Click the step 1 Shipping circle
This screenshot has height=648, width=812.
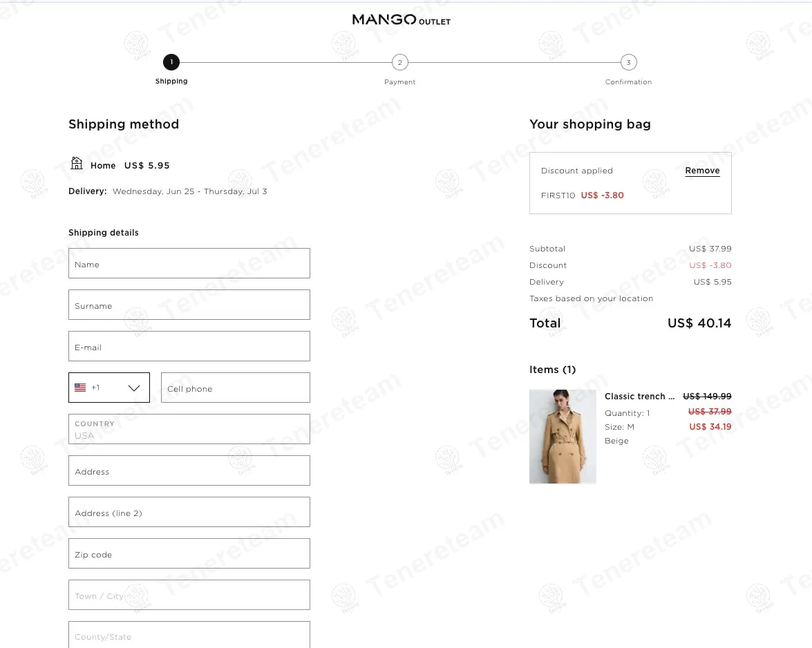tap(171, 62)
